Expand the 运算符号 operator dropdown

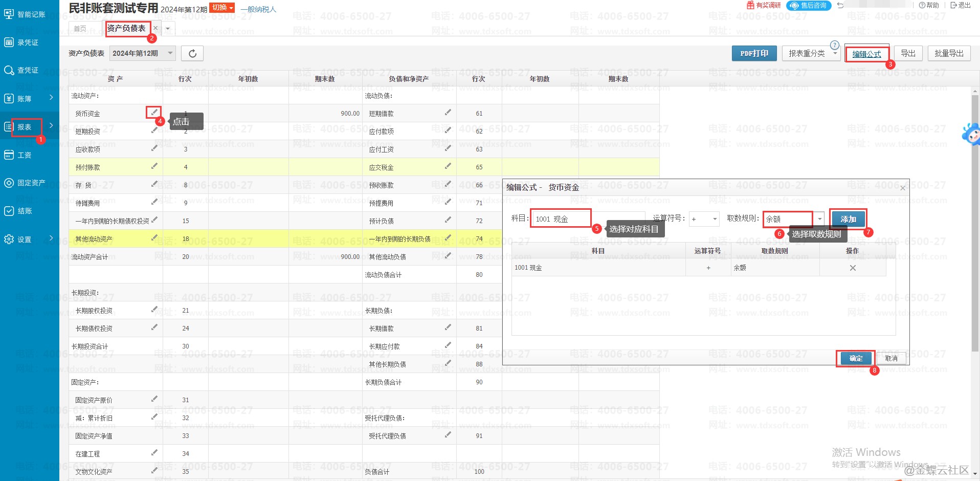click(704, 220)
